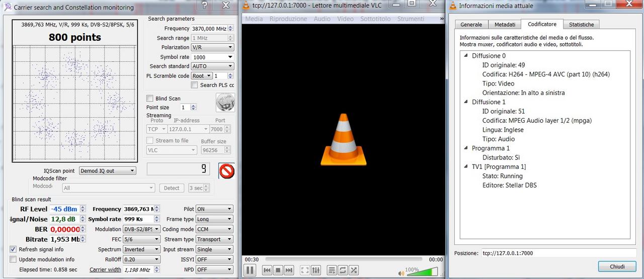
Task: Click the Carrier width link
Action: pos(105,269)
